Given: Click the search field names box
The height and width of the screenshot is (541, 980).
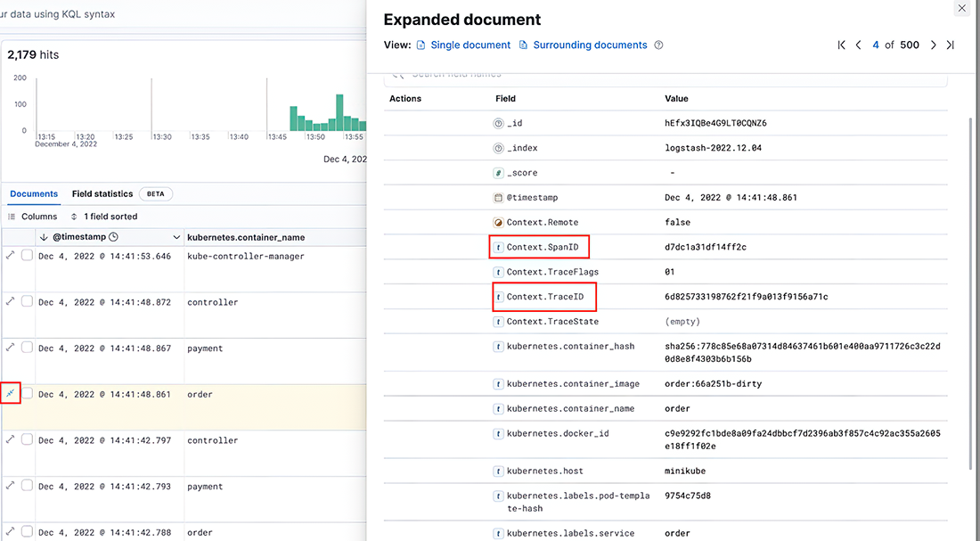Looking at the screenshot, I should [666, 77].
